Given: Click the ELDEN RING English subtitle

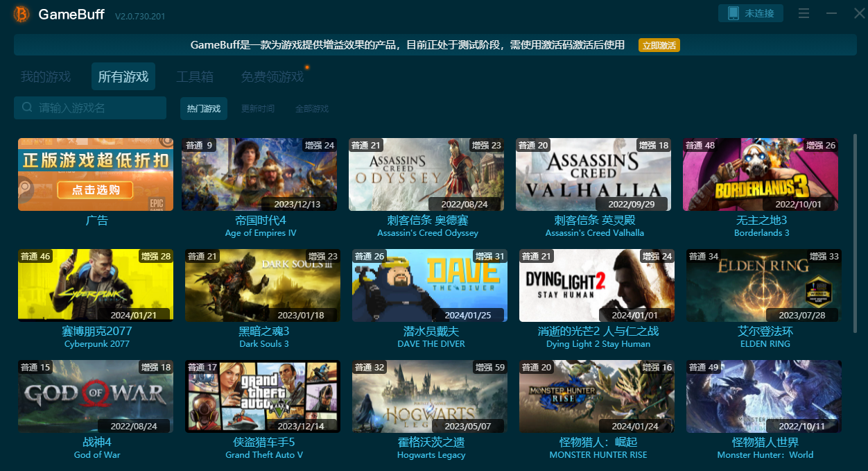Looking at the screenshot, I should pos(765,344).
